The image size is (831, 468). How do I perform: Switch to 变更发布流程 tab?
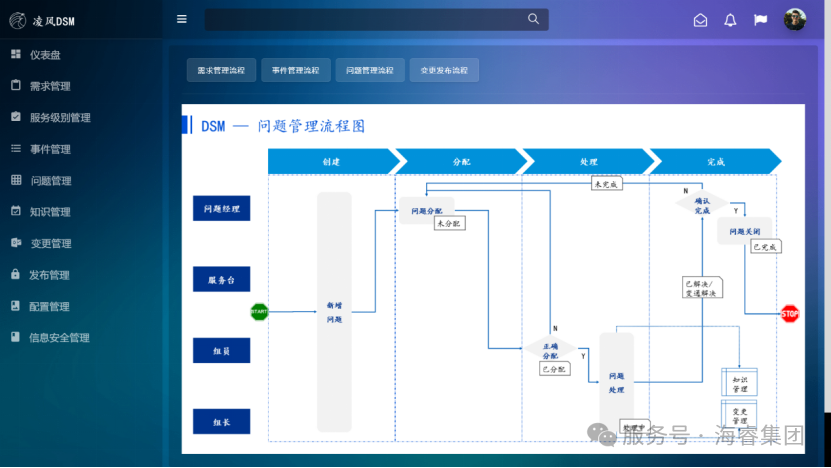coord(444,70)
